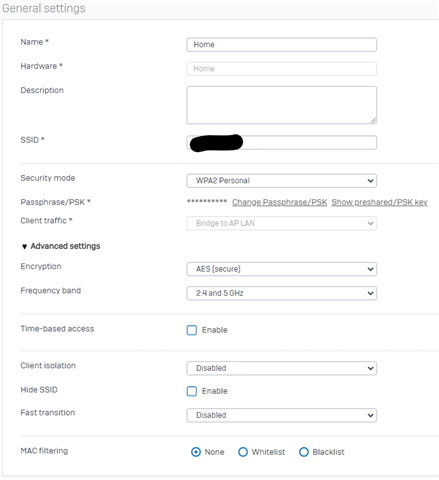This screenshot has height=480, width=439.
Task: Open the Frequency band dropdown
Action: 282,293
